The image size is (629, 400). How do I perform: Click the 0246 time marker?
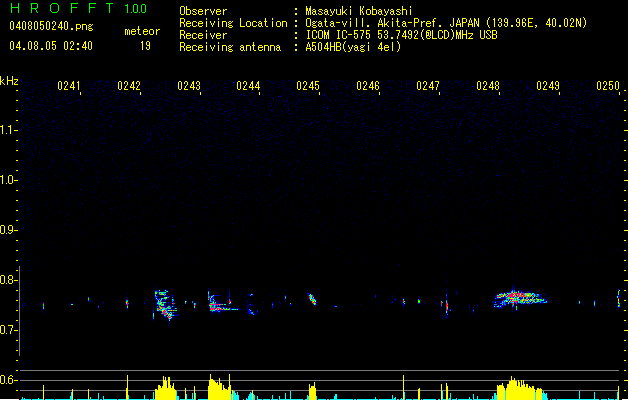(368, 86)
